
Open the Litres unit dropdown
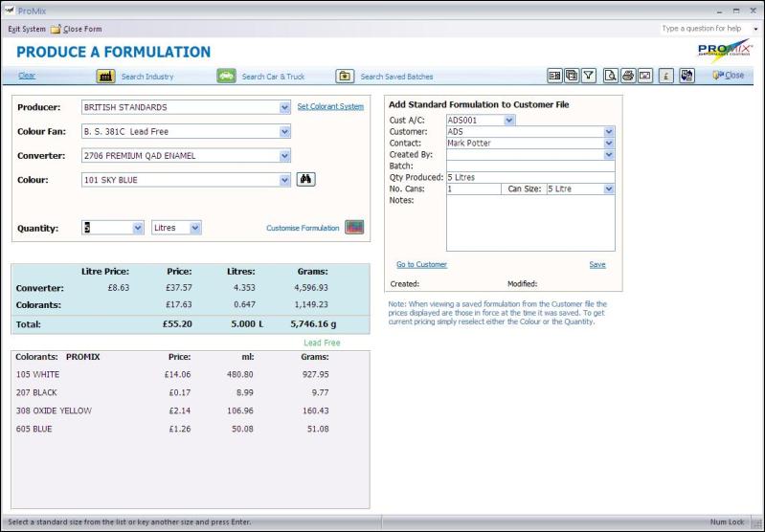click(195, 228)
